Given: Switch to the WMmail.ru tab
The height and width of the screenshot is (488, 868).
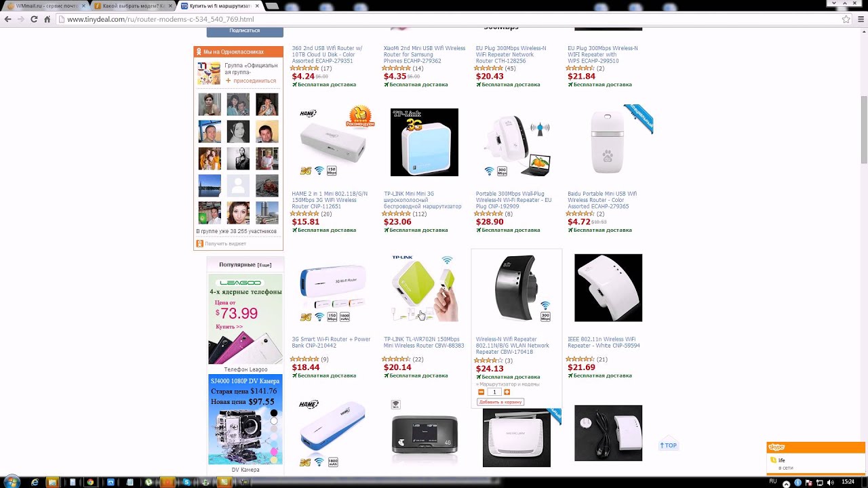Looking at the screenshot, I should tap(42, 5).
